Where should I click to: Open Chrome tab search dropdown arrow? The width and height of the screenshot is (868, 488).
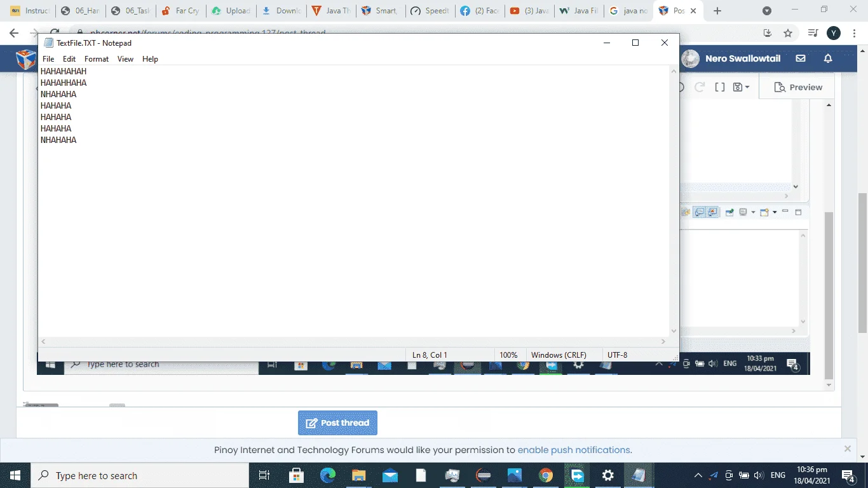coord(767,11)
